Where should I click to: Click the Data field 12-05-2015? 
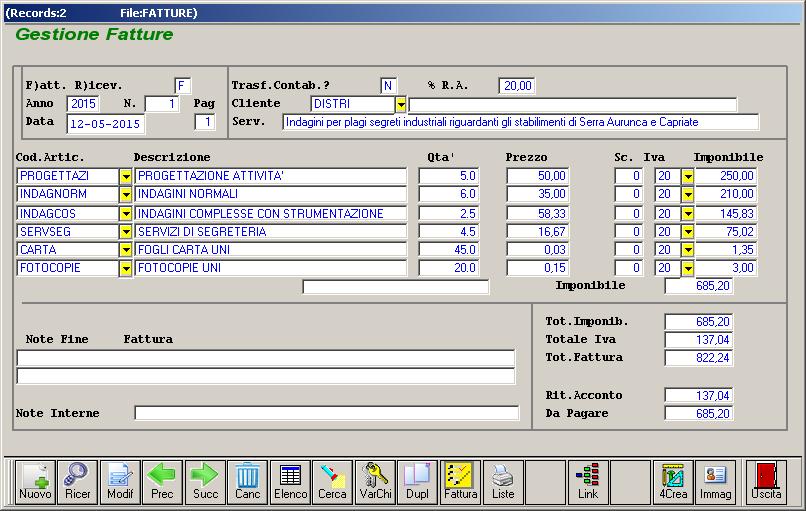coord(105,124)
